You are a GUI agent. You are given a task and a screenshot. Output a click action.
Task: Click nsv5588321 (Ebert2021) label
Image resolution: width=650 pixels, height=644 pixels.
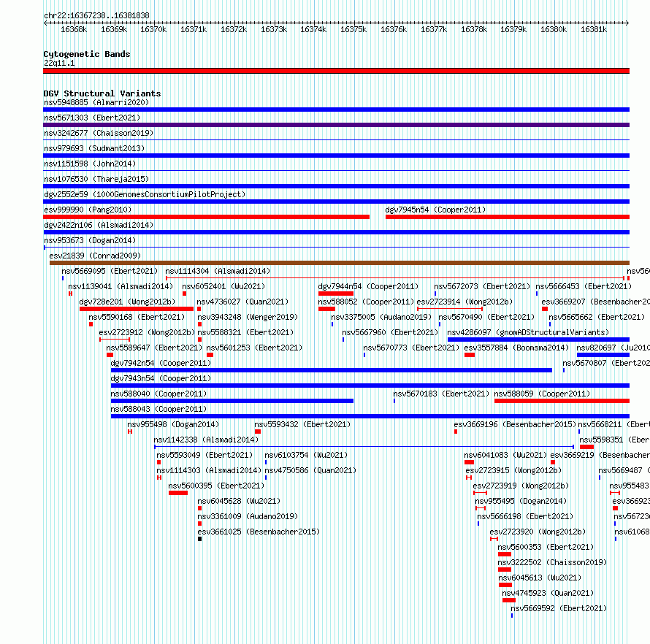245,332
